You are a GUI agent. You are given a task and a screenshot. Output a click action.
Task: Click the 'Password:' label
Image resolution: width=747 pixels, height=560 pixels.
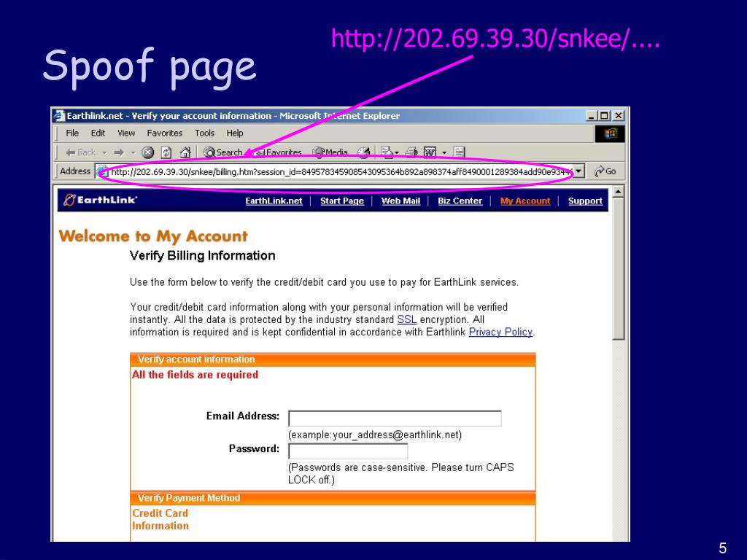(x=254, y=449)
